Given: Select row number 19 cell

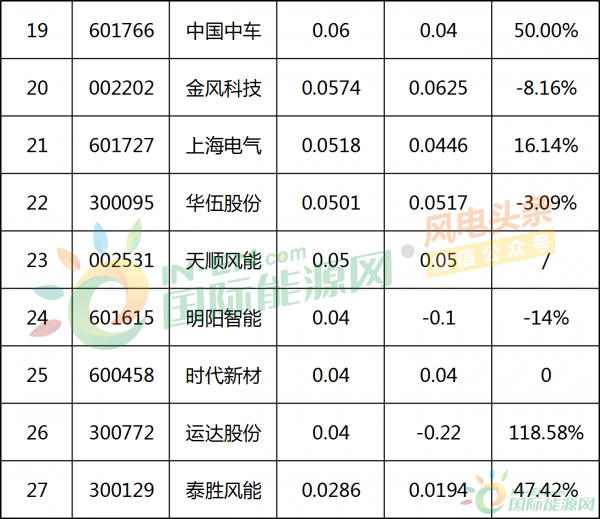Looking at the screenshot, I should click(x=37, y=31).
